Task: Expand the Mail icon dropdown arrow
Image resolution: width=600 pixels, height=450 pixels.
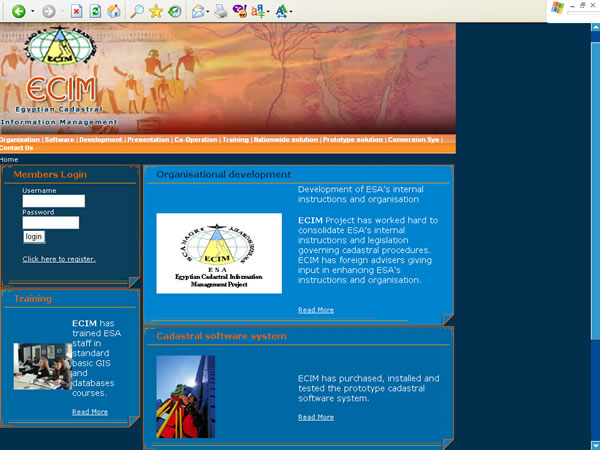Action: [209, 12]
